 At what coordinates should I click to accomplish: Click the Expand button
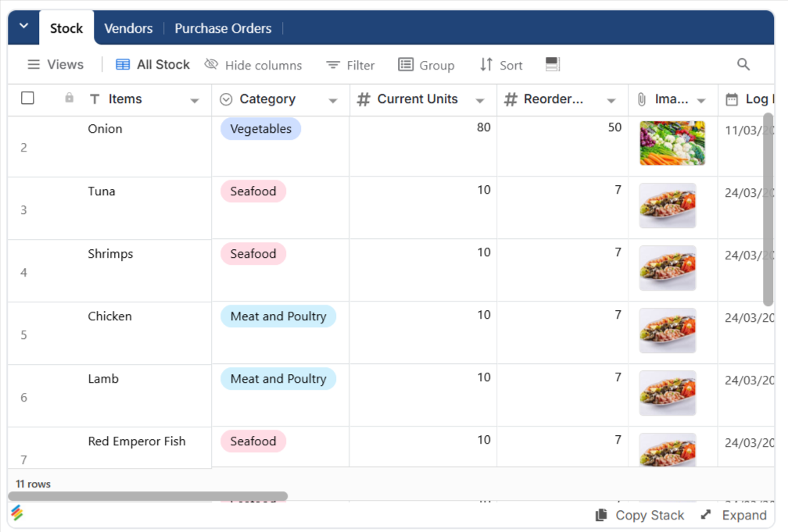pos(734,516)
